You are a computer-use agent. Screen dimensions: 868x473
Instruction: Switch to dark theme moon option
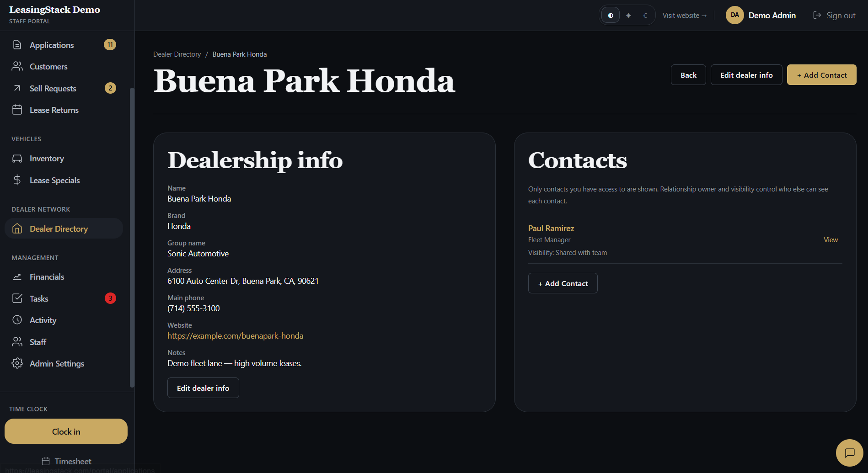645,15
